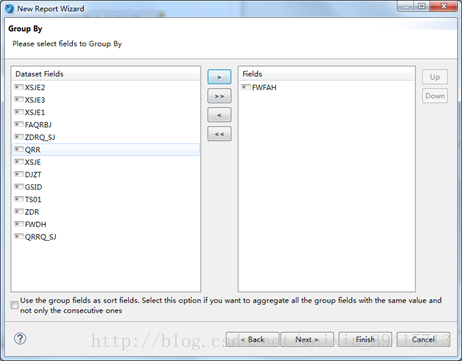The width and height of the screenshot is (462, 361).
Task: Select XSJE2 in Dataset Fields
Action: [x=106, y=87]
